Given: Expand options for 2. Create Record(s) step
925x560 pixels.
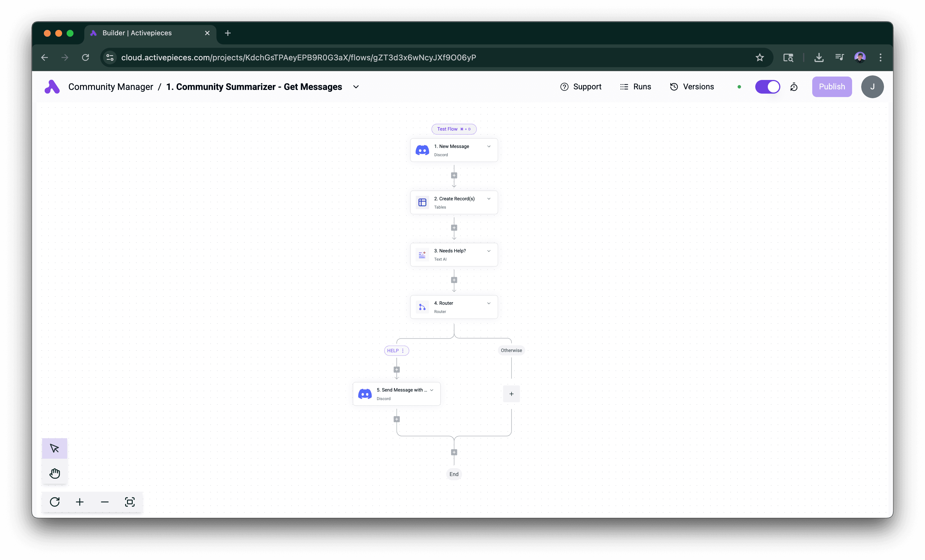Looking at the screenshot, I should click(x=489, y=198).
